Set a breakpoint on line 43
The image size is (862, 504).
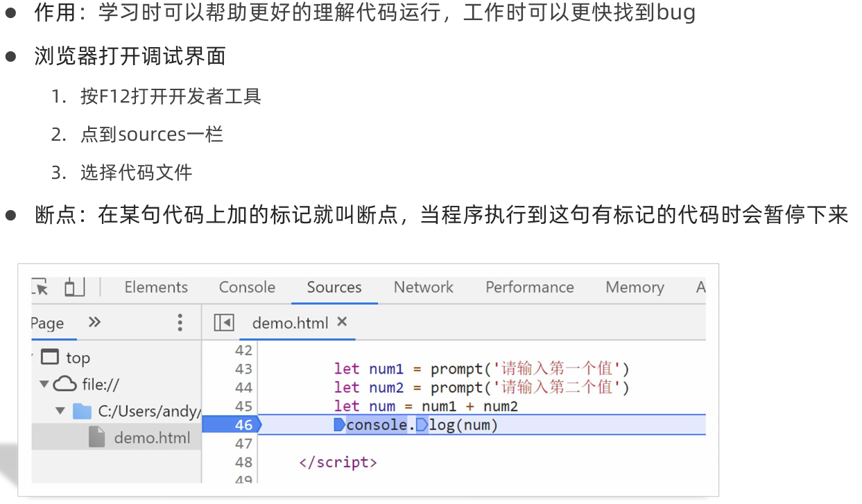click(x=243, y=369)
